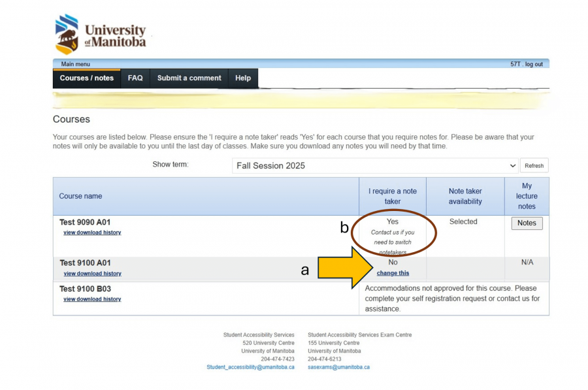Click the University of Manitoba logo
The image size is (588, 390).
101,34
